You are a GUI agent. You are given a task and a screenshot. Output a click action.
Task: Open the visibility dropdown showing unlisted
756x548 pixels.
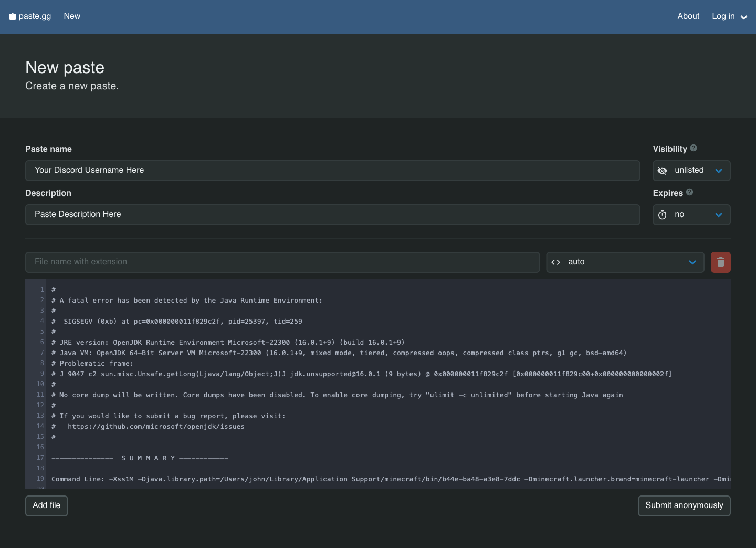pyautogui.click(x=691, y=170)
